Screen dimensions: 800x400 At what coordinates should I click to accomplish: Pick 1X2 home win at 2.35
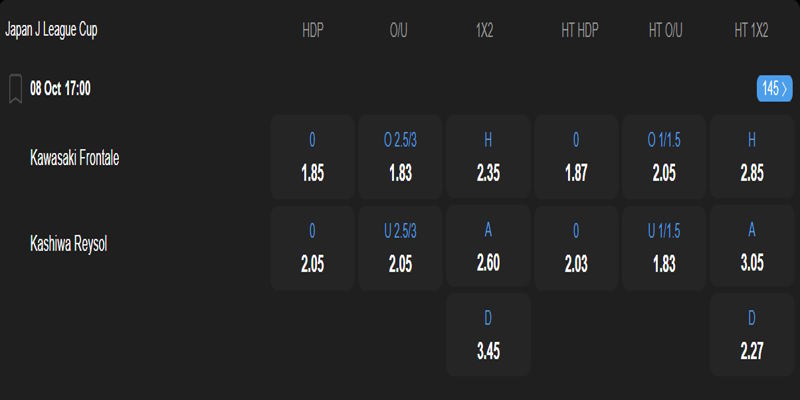point(488,157)
